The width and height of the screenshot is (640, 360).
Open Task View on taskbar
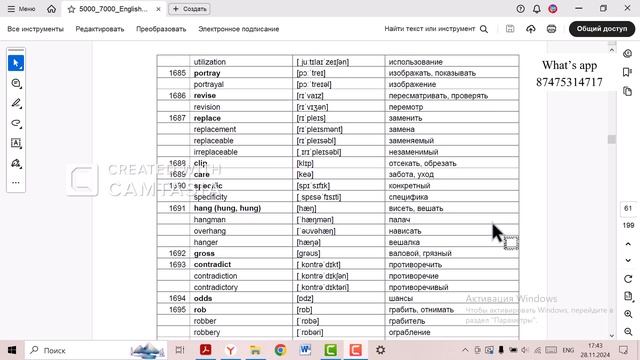tap(180, 350)
